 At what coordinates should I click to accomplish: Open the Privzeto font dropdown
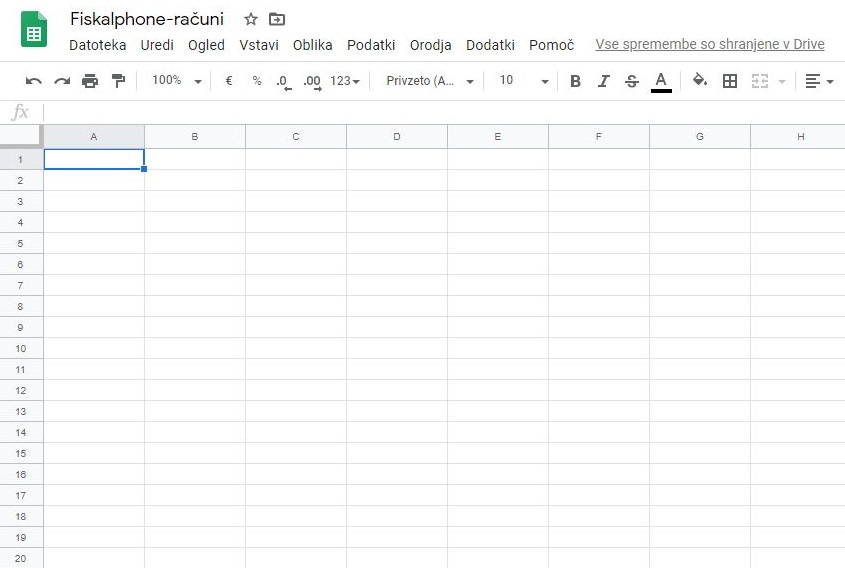(430, 81)
